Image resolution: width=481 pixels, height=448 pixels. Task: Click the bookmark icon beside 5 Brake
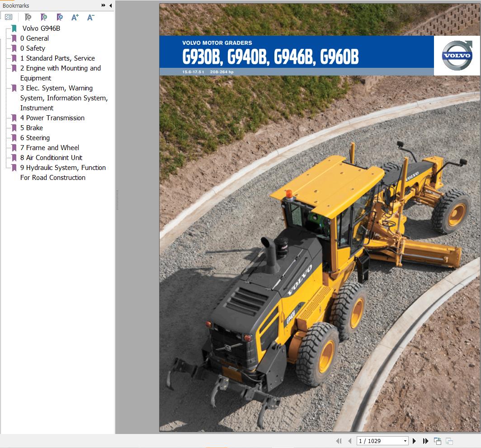[14, 127]
